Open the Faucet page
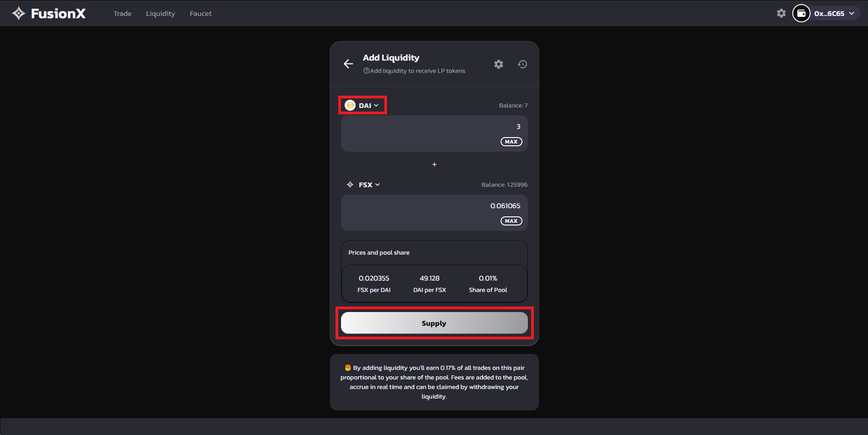868x435 pixels. [201, 14]
